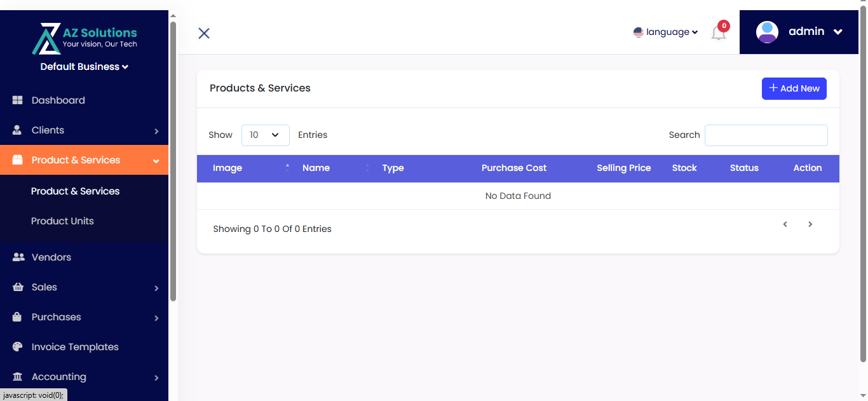This screenshot has width=868, height=401.
Task: Click the Action column header
Action: (808, 168)
